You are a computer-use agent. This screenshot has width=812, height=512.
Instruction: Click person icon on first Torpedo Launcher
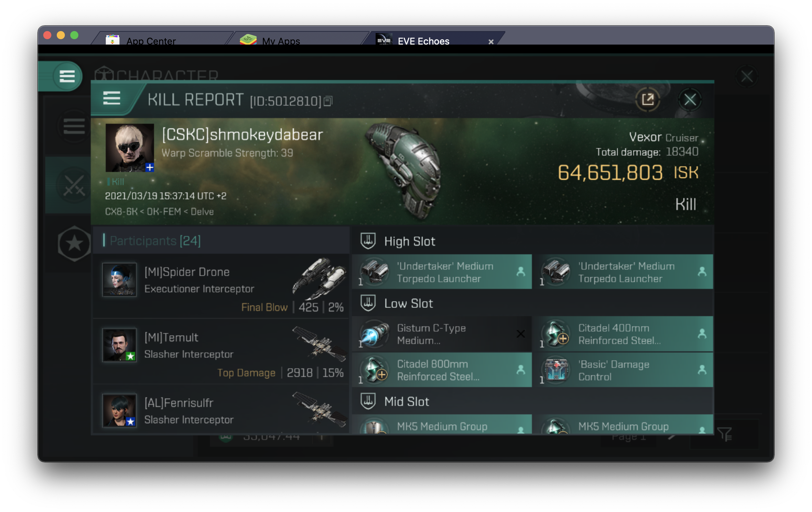tap(521, 272)
